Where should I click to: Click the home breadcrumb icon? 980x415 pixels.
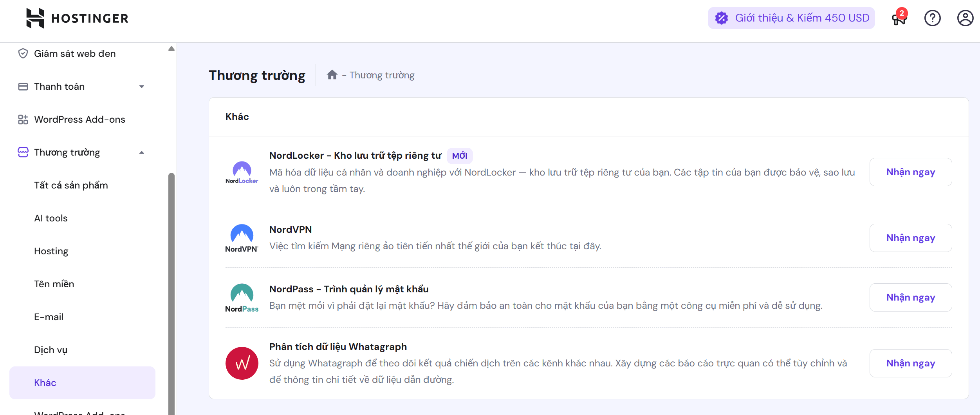point(332,74)
